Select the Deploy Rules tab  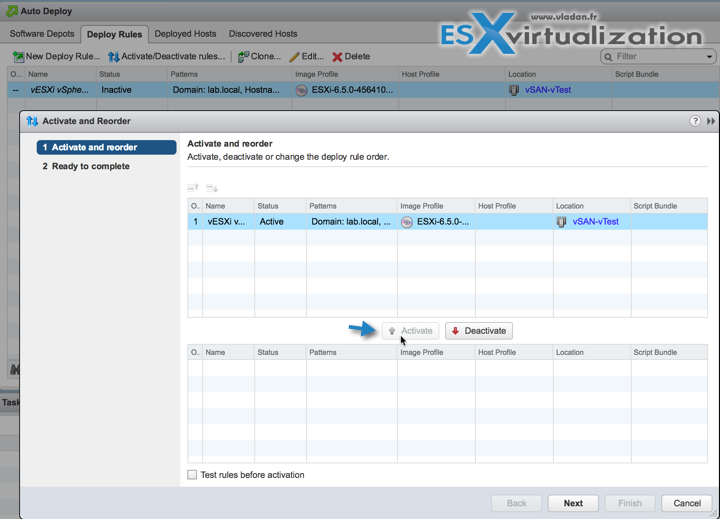pos(114,34)
